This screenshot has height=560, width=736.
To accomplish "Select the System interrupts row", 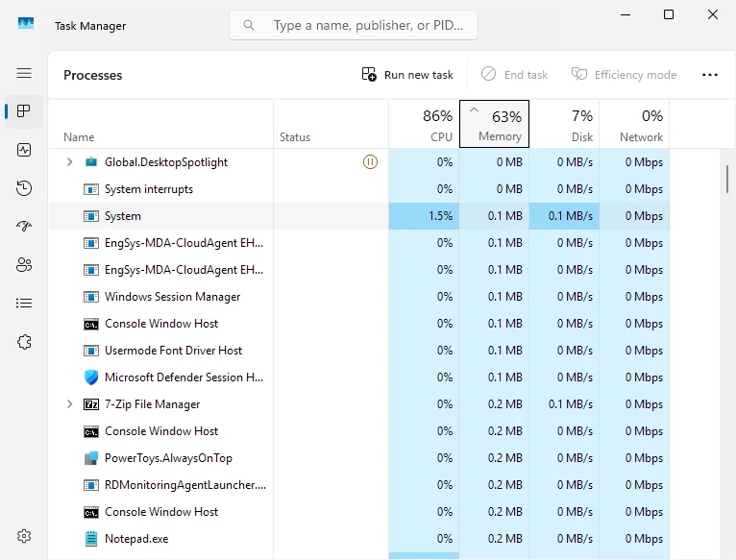I will (x=358, y=189).
